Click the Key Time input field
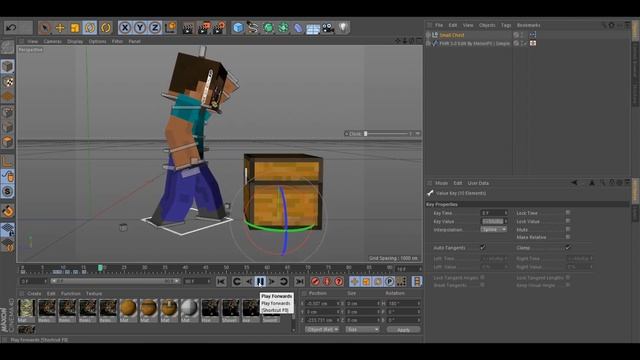640x360 pixels. tap(494, 213)
